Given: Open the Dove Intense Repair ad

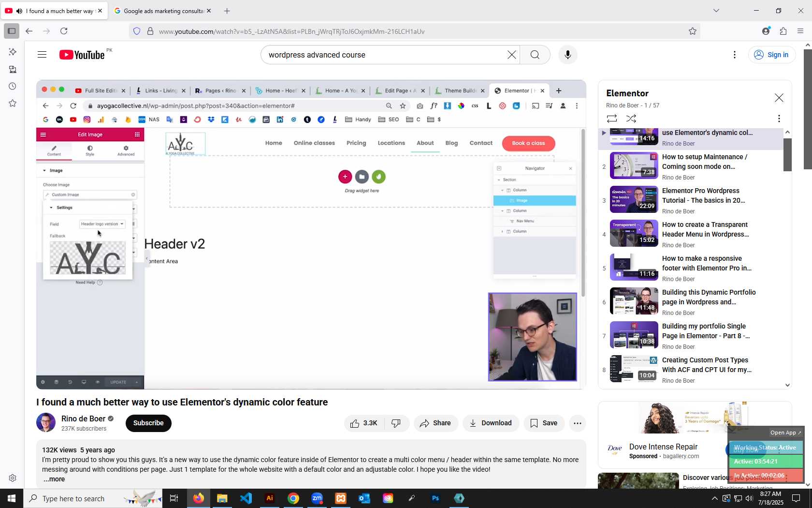Looking at the screenshot, I should (x=663, y=447).
